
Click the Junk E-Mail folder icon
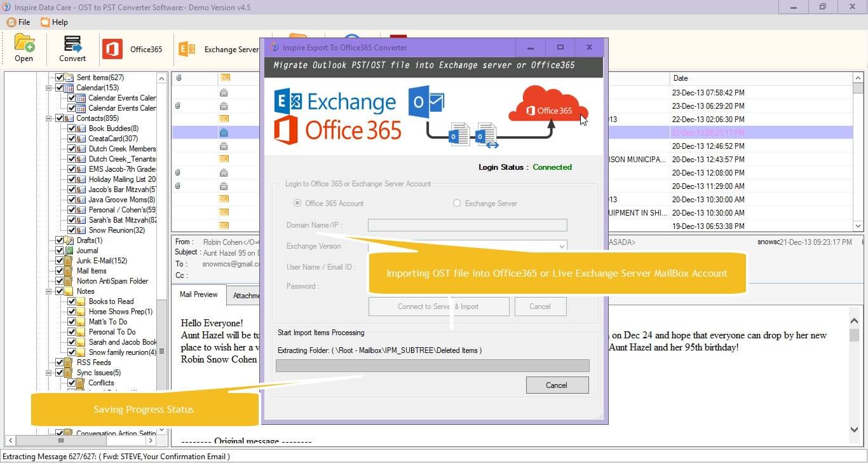pyautogui.click(x=69, y=261)
